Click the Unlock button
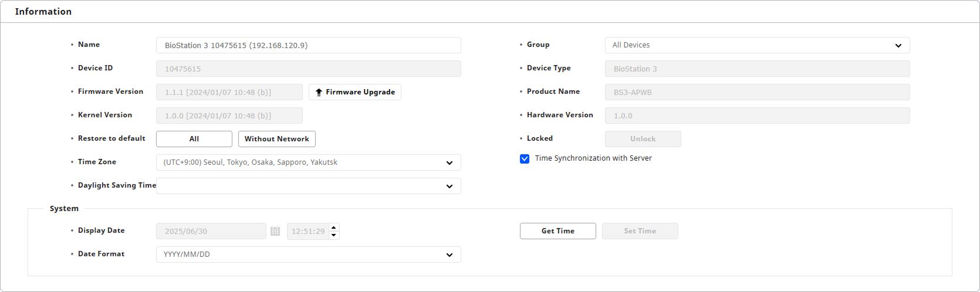 click(x=643, y=139)
